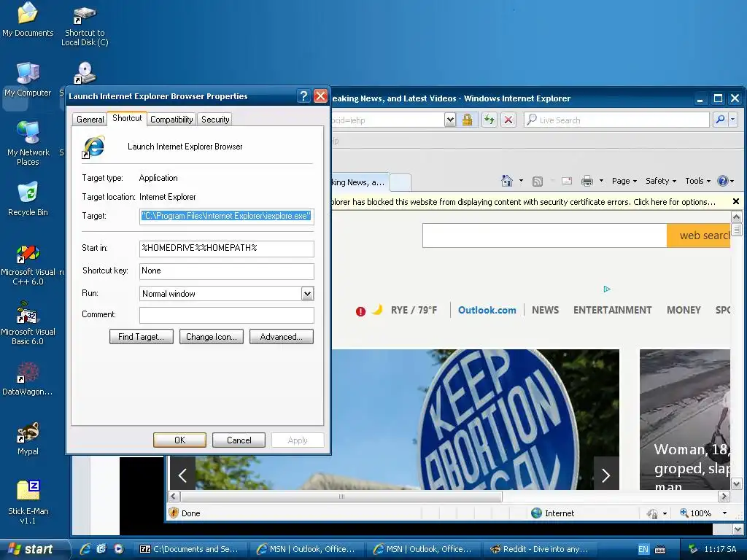Click Cancel in the Properties dialog
747x560 pixels.
pyautogui.click(x=239, y=440)
